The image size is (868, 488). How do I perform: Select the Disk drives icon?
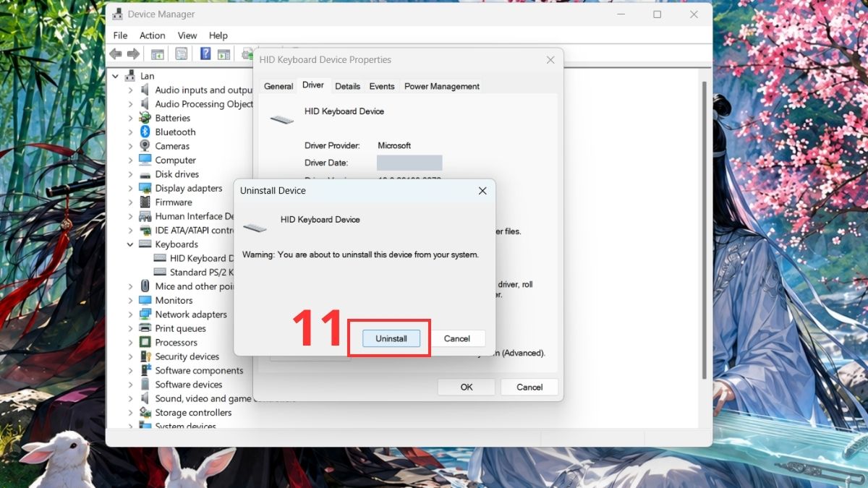(x=145, y=174)
